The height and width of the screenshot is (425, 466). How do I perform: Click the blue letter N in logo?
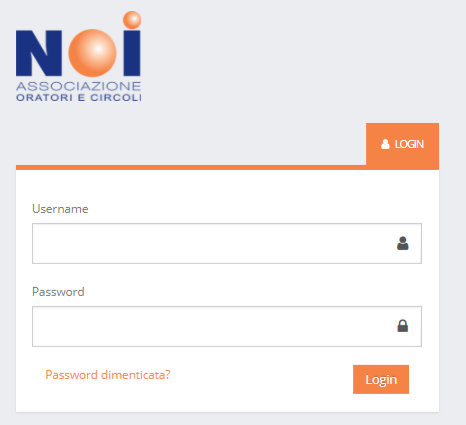coord(39,53)
